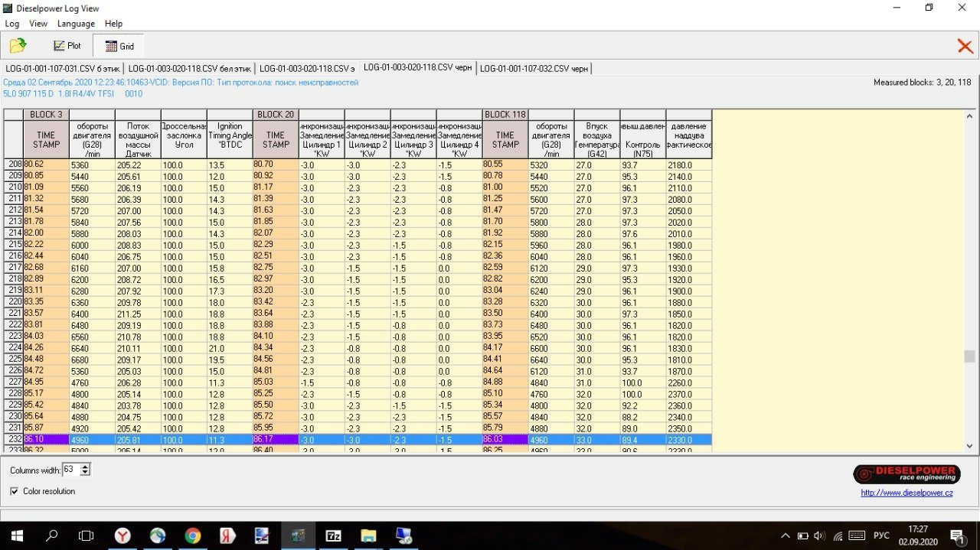
Task: Switch to tab LOG-01-003-020-118.CSV э
Action: [x=307, y=68]
